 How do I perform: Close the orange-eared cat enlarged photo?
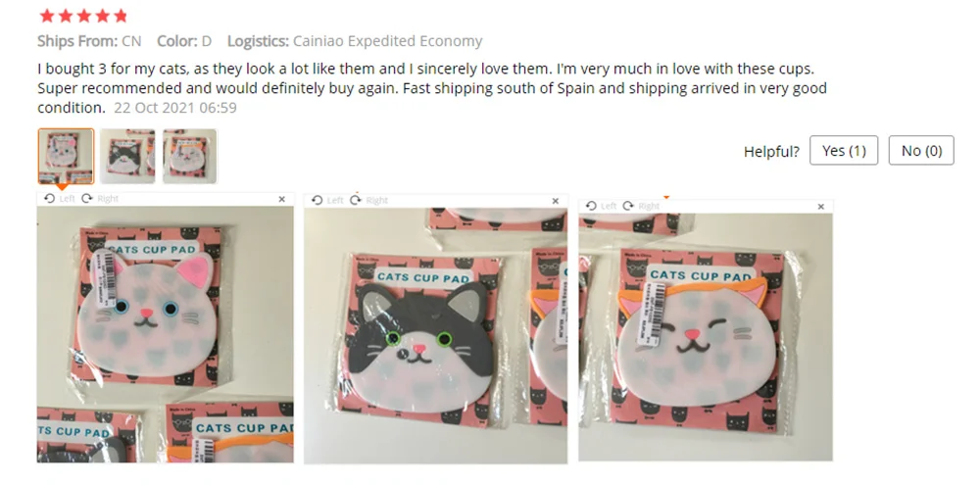[820, 207]
